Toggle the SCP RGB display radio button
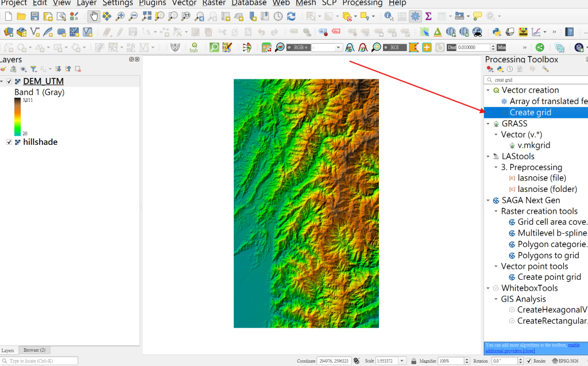Image resolution: width=588 pixels, height=366 pixels. point(289,48)
